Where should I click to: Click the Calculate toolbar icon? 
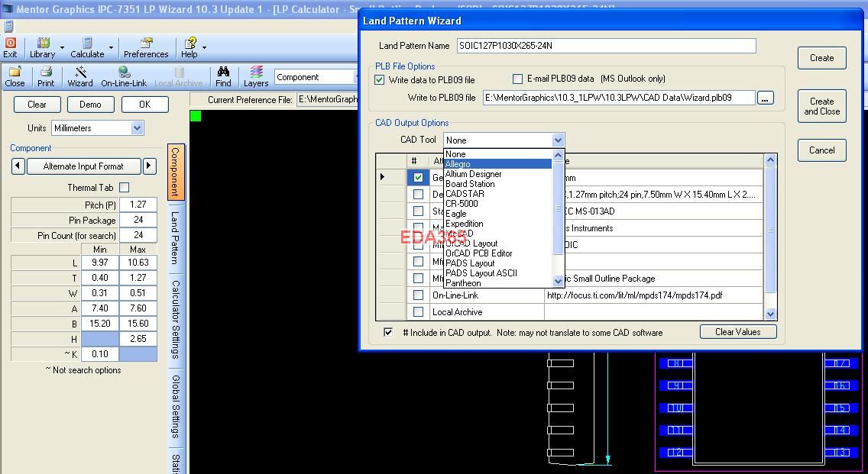tap(87, 47)
